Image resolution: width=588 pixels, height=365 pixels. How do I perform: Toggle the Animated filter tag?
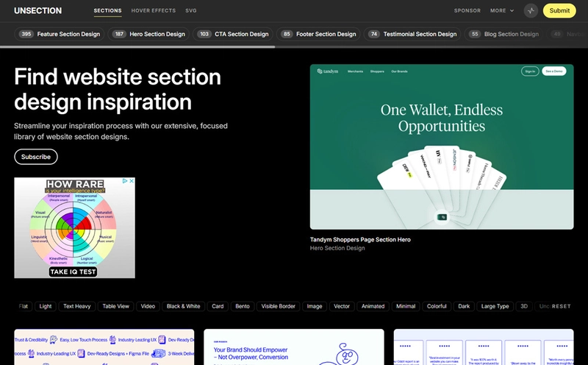pos(373,306)
